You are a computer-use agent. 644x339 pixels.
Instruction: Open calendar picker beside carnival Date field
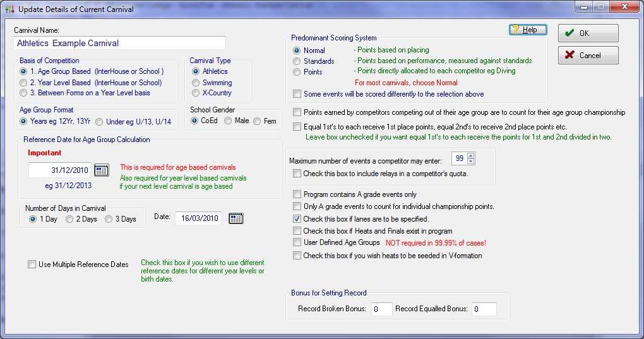[x=236, y=218]
